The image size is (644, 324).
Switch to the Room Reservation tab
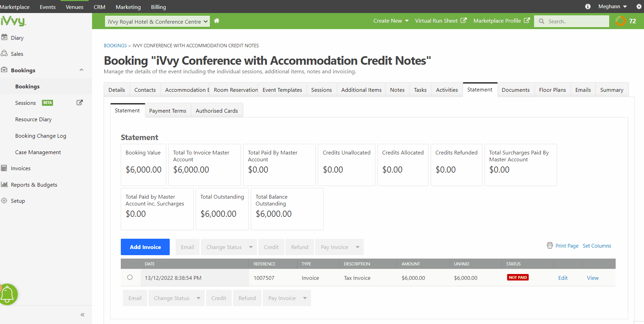click(234, 90)
